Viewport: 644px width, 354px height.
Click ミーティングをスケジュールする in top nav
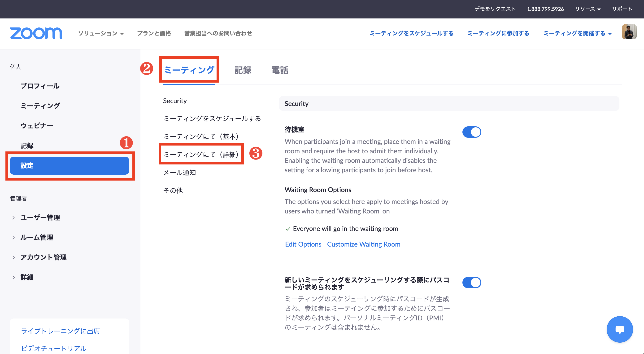tap(412, 33)
